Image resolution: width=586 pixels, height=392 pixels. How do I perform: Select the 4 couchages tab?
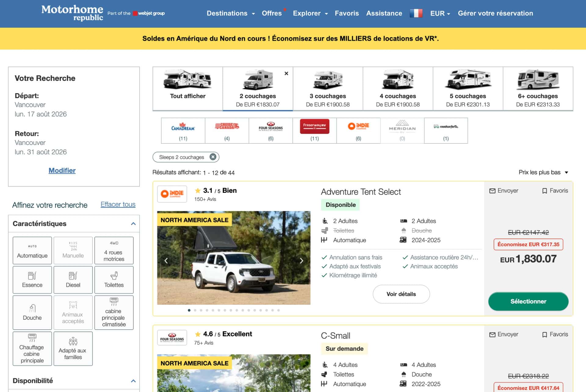[398, 88]
